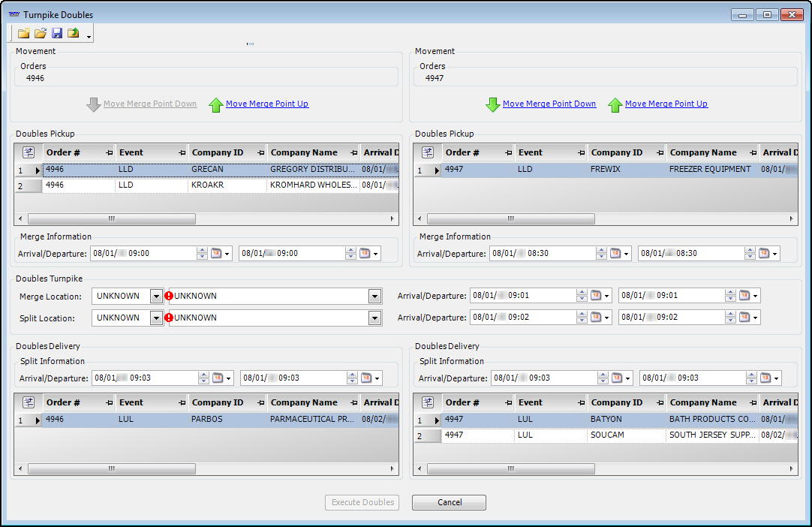Click Move Merge Point Up link for order 4946
The height and width of the screenshot is (527, 812).
pyautogui.click(x=266, y=104)
